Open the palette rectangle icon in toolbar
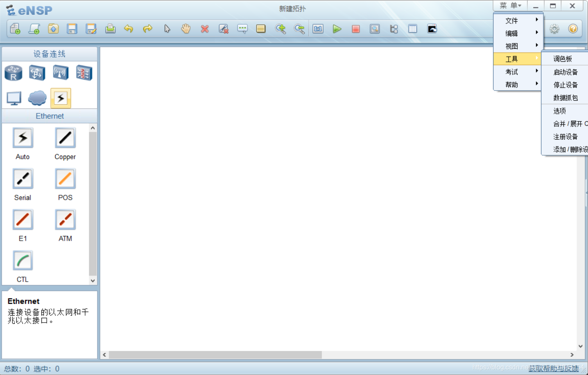The height and width of the screenshot is (375, 588). pos(261,29)
